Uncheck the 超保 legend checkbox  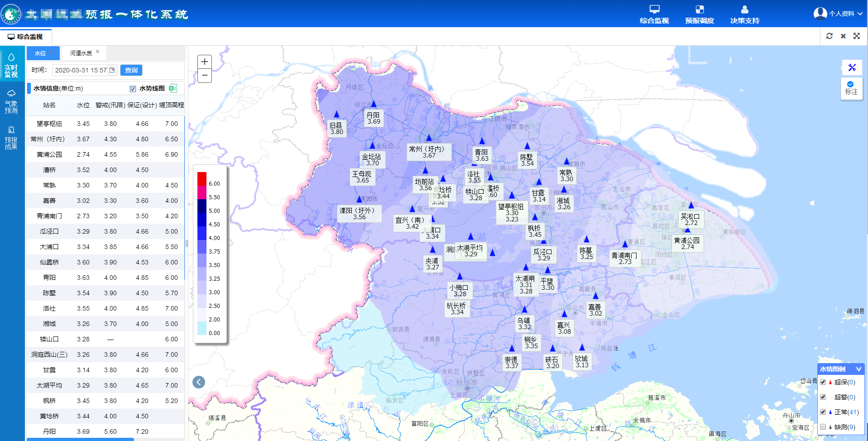(823, 382)
